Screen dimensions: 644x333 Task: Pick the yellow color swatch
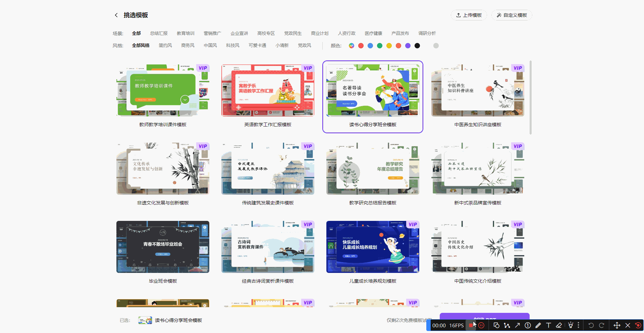pyautogui.click(x=389, y=46)
